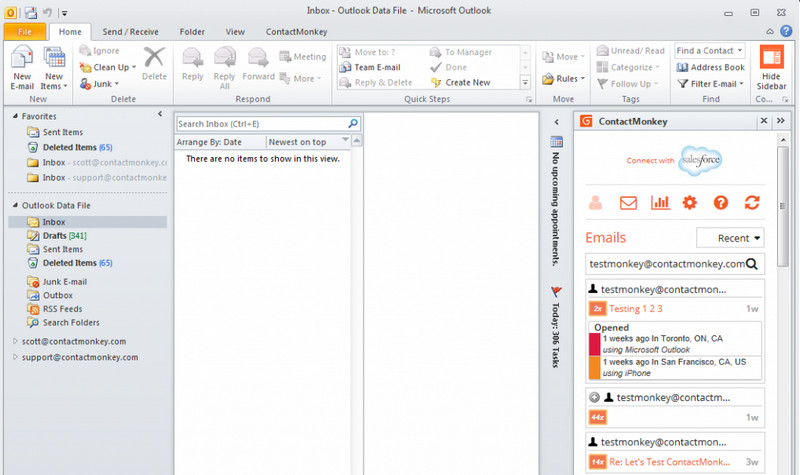Click the Find a Contact field
The image size is (800, 475).
(x=710, y=51)
